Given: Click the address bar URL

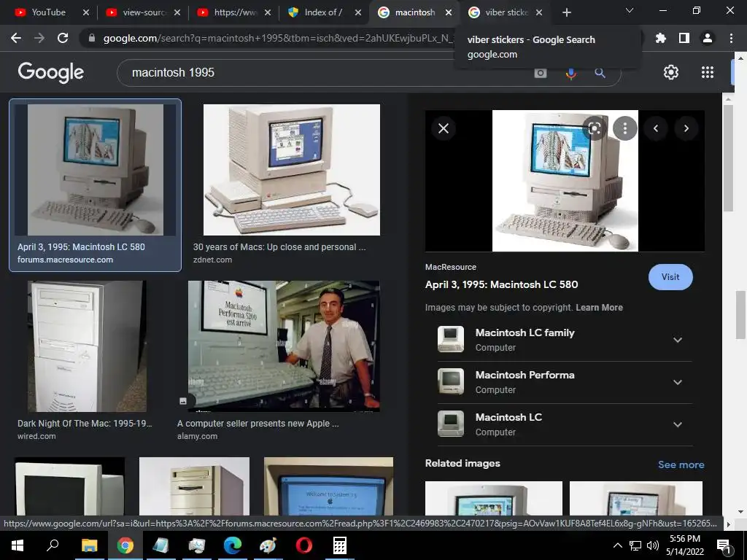Looking at the screenshot, I should (279, 38).
